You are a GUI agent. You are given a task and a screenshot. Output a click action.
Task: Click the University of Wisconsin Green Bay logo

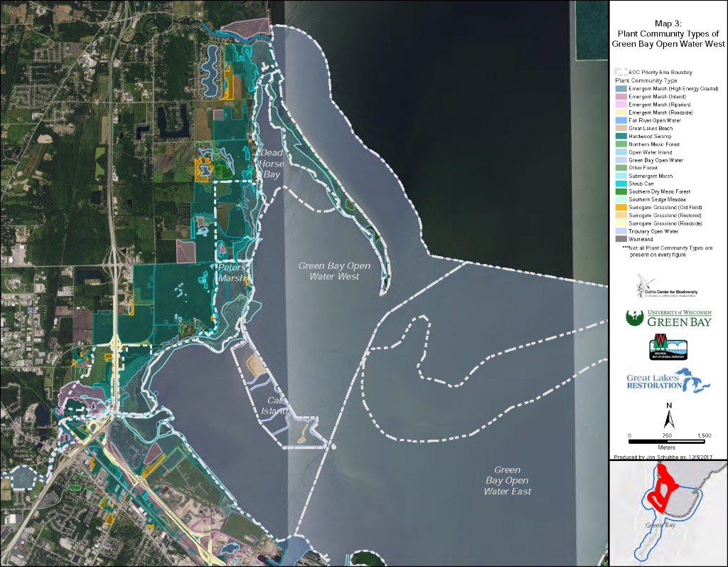click(x=668, y=318)
